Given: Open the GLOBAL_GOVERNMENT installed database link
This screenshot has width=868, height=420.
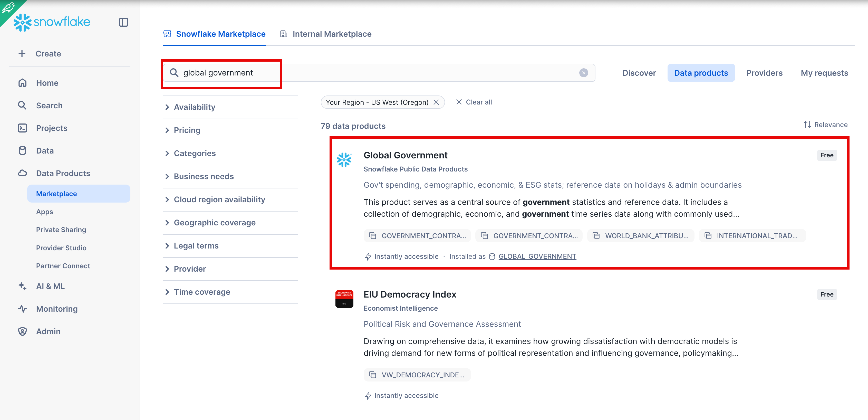Looking at the screenshot, I should pos(537,256).
